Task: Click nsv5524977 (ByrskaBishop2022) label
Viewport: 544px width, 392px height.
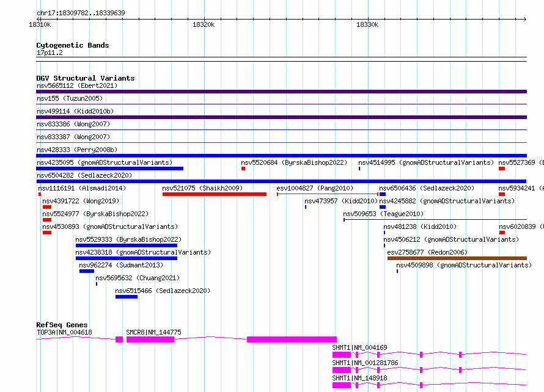Action: (x=95, y=214)
